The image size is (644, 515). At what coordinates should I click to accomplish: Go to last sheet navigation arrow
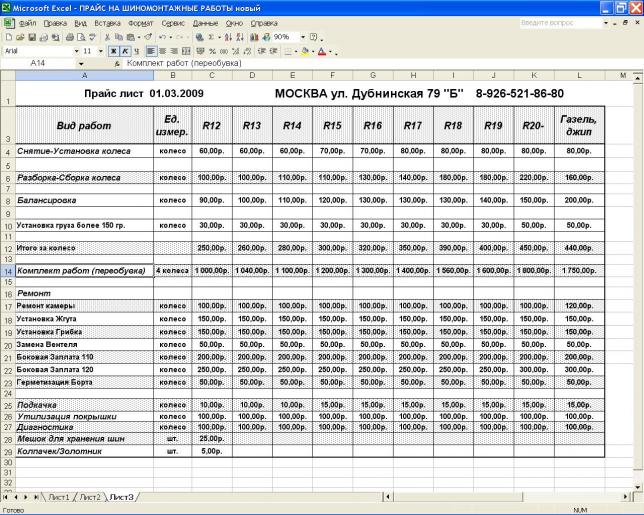click(36, 497)
